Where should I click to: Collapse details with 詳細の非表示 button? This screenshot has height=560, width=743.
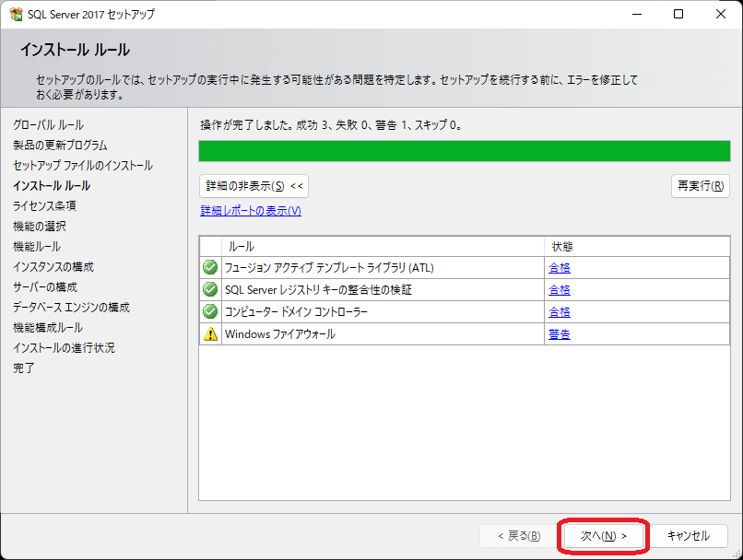(254, 186)
